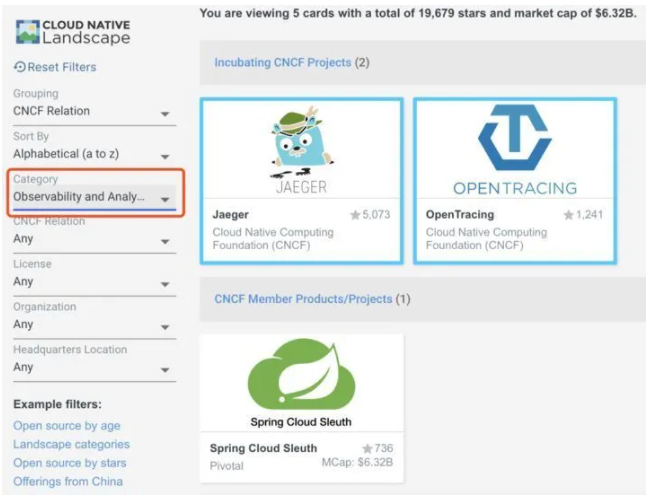The height and width of the screenshot is (503, 648).
Task: Click the 'You are viewing 5 cards' summary text
Action: click(418, 13)
